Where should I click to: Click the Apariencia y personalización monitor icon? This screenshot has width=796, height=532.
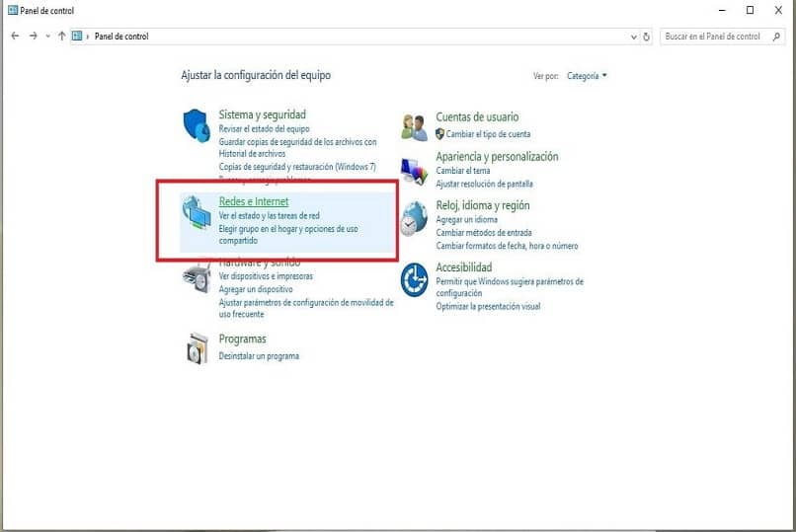point(414,172)
